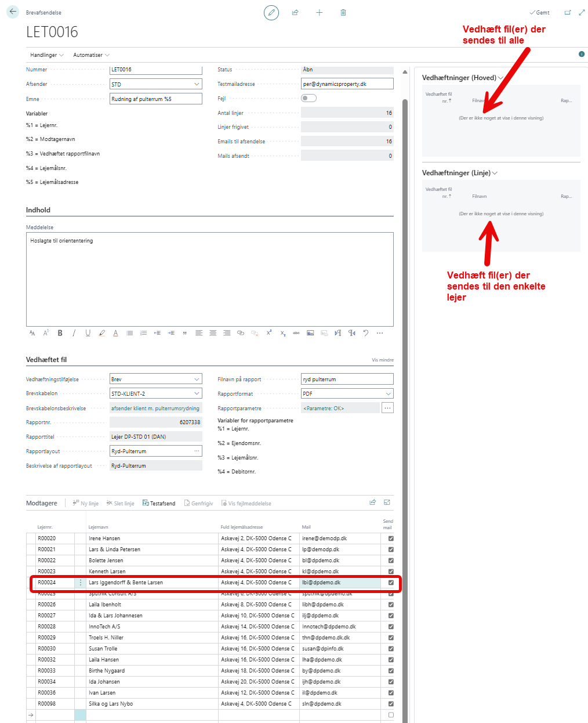Click the Emne input field
The width and height of the screenshot is (588, 723).
(155, 99)
